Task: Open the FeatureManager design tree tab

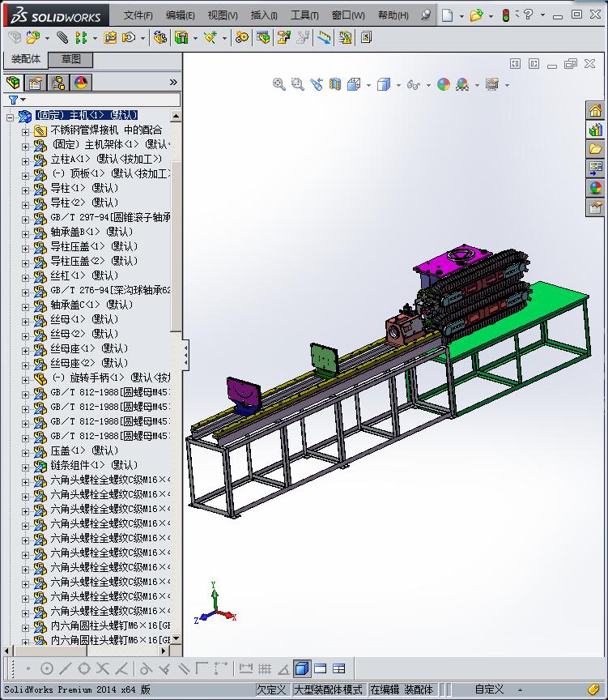Action: [x=14, y=83]
